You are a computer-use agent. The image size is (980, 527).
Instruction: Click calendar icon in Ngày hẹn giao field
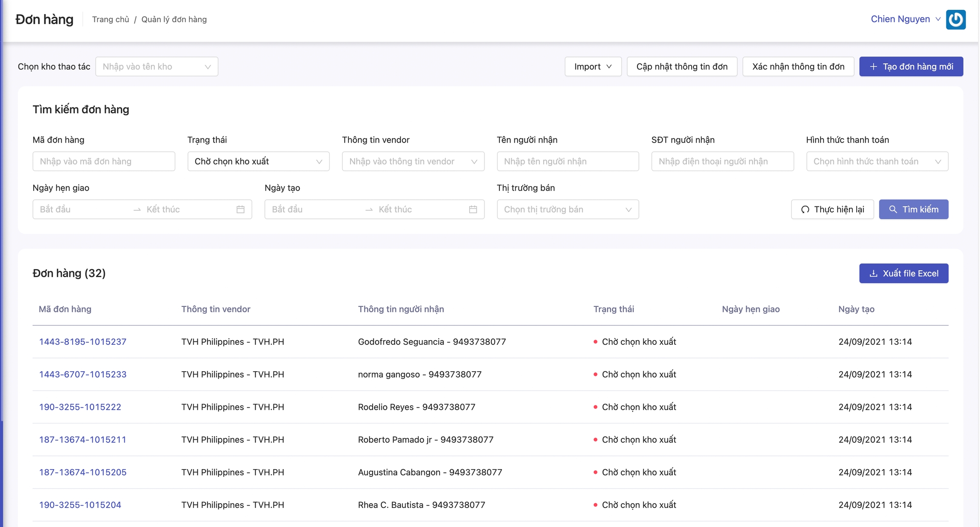tap(240, 209)
